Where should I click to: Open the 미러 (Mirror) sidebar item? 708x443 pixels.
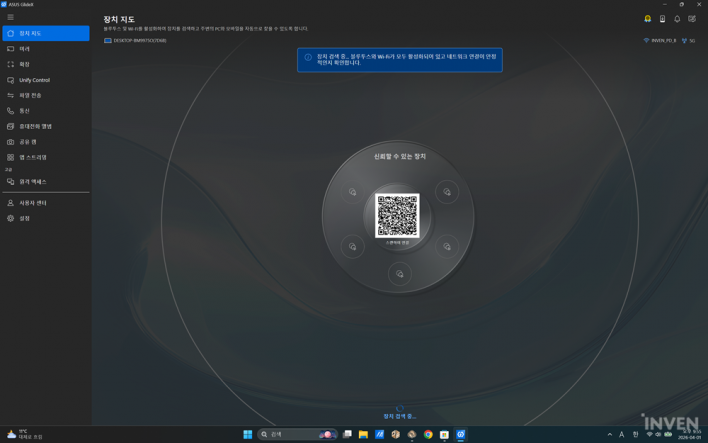point(25,49)
